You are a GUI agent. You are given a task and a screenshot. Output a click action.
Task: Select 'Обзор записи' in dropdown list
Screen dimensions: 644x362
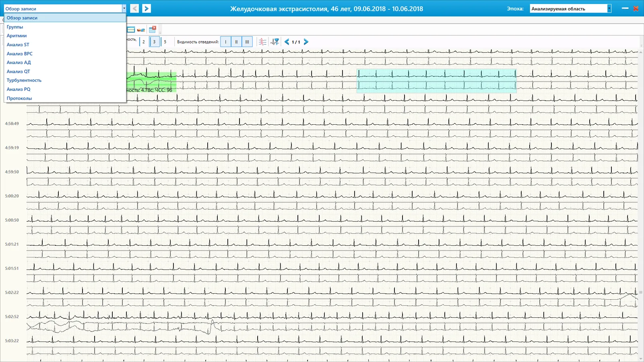point(65,18)
